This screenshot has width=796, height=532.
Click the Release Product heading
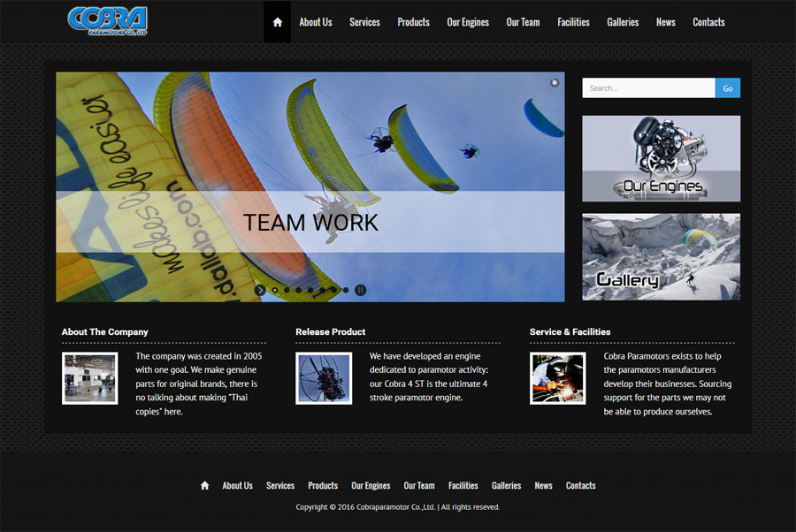(331, 331)
